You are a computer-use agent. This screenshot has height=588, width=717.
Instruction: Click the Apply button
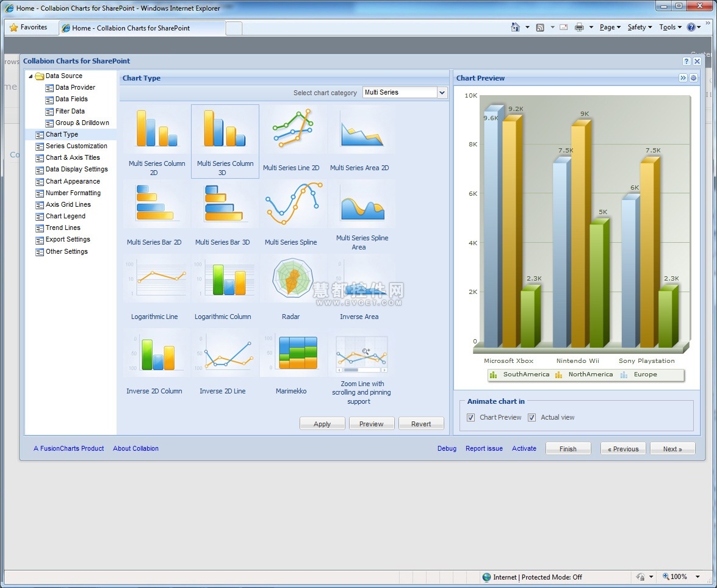[x=322, y=424]
